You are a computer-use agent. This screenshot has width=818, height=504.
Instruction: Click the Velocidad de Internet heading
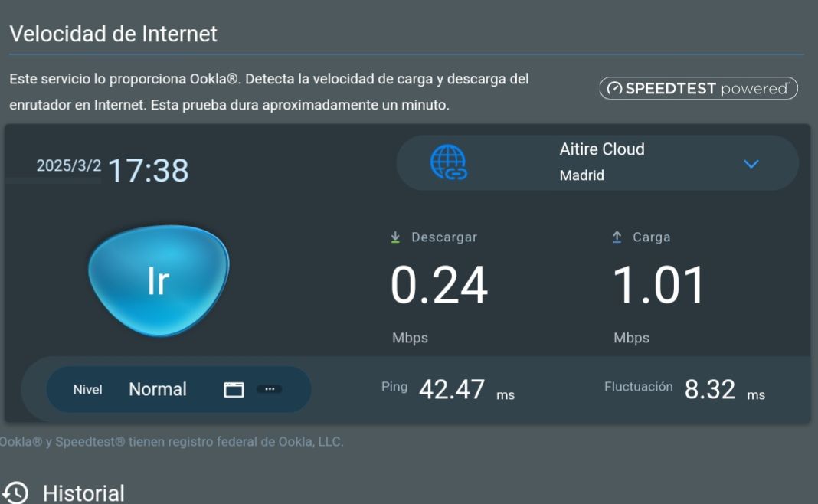click(113, 34)
